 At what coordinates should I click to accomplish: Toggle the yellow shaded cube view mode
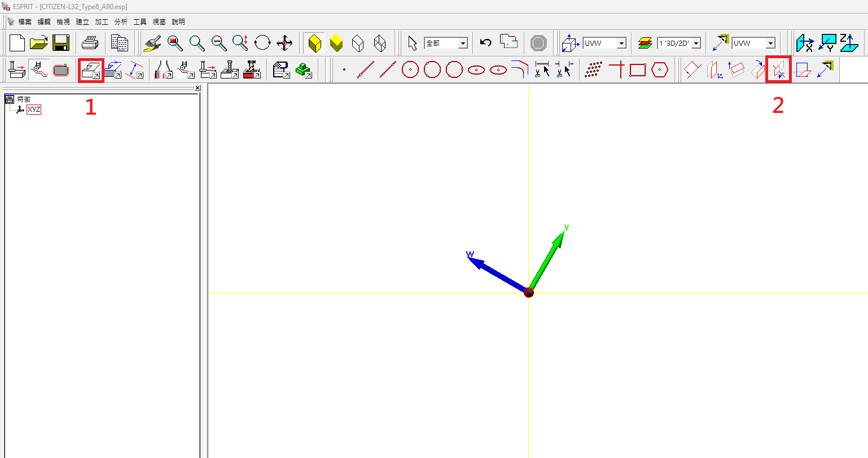click(x=315, y=43)
